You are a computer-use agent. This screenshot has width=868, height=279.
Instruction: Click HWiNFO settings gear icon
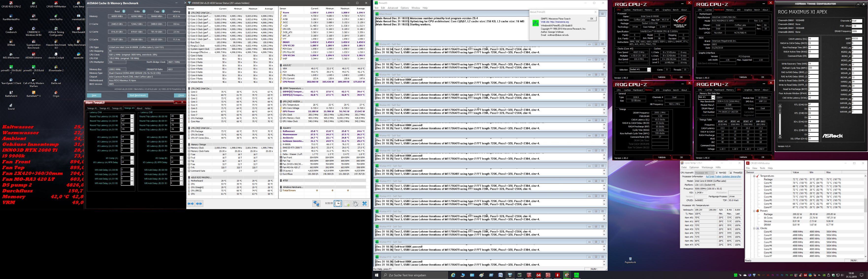[355, 203]
